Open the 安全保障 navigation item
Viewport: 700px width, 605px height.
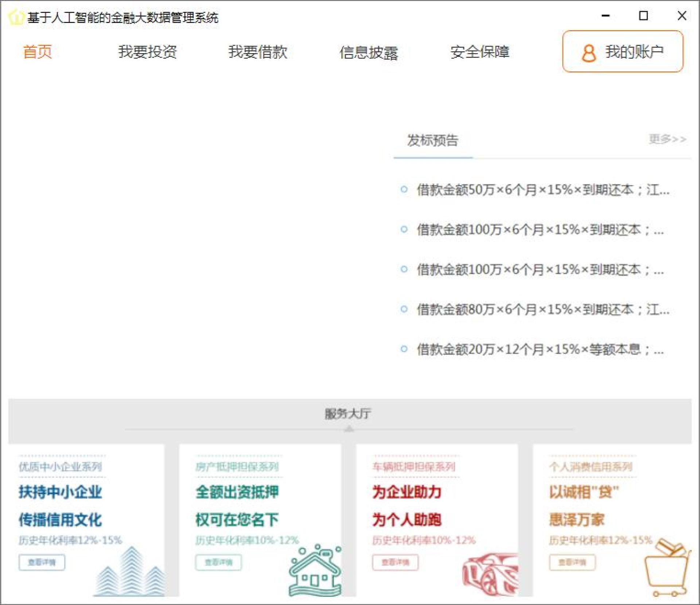coord(479,52)
